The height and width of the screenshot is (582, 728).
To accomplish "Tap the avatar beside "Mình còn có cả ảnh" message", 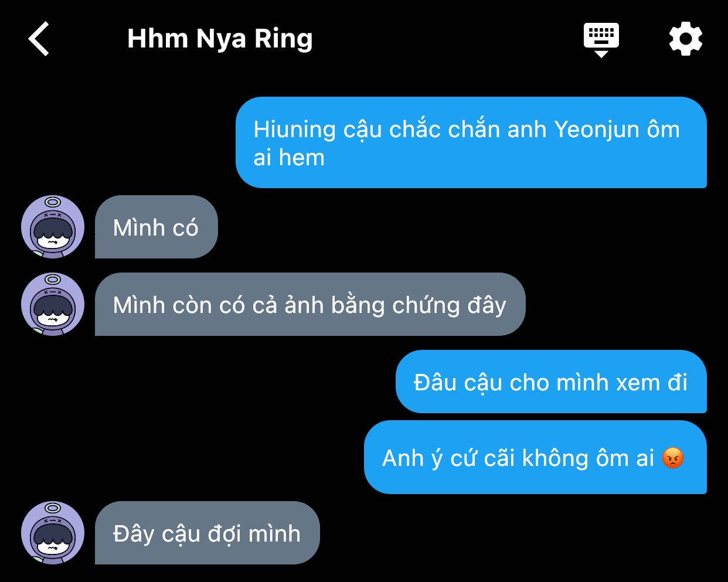I will [x=53, y=304].
